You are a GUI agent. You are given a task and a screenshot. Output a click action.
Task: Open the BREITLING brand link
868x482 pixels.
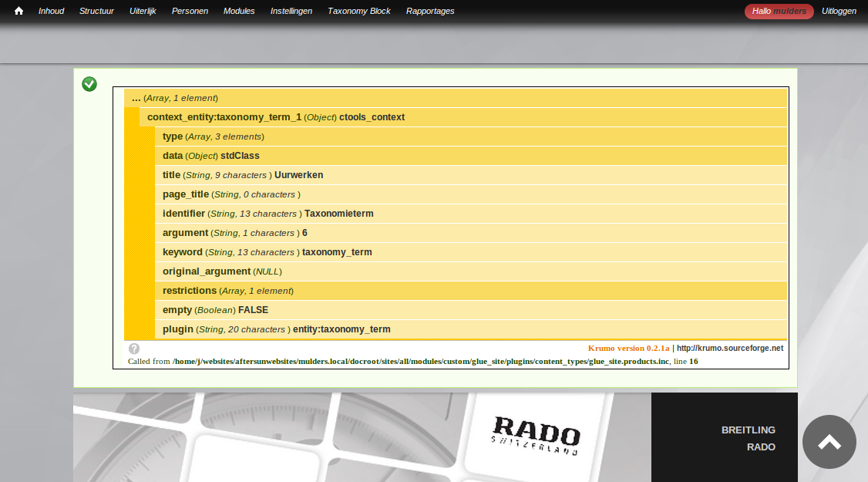pyautogui.click(x=748, y=430)
